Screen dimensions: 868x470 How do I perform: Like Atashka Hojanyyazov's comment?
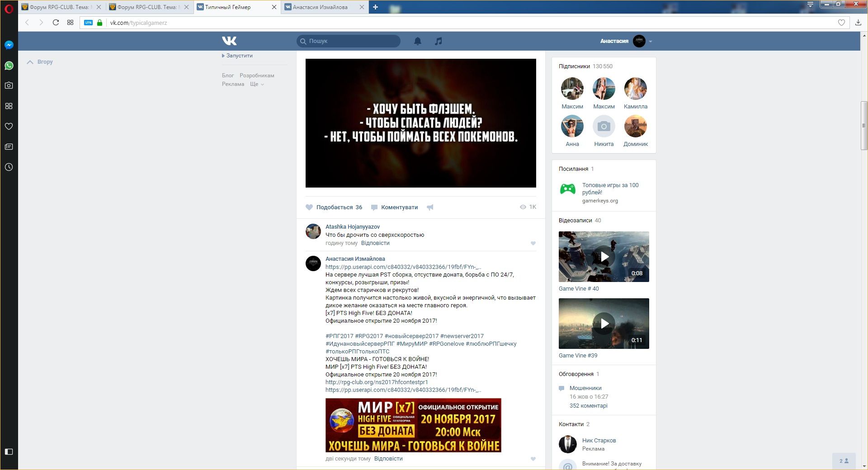click(533, 244)
